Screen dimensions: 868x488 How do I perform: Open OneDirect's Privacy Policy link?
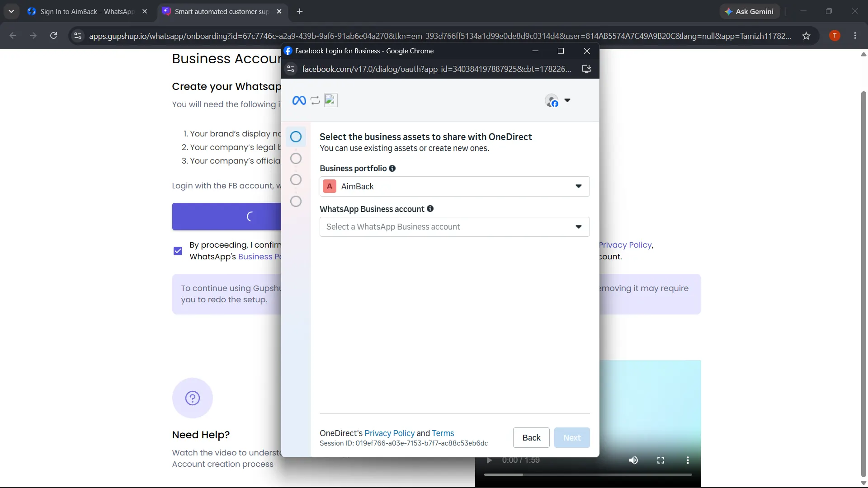click(x=389, y=433)
